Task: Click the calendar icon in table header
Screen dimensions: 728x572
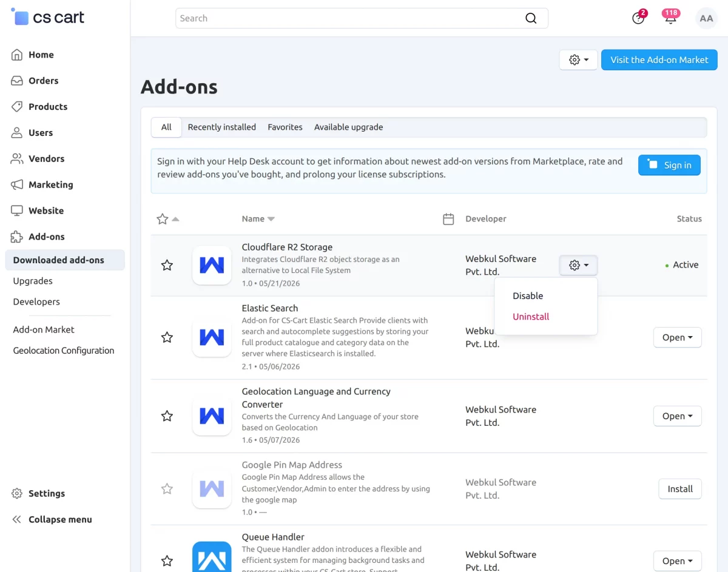Action: [x=448, y=219]
